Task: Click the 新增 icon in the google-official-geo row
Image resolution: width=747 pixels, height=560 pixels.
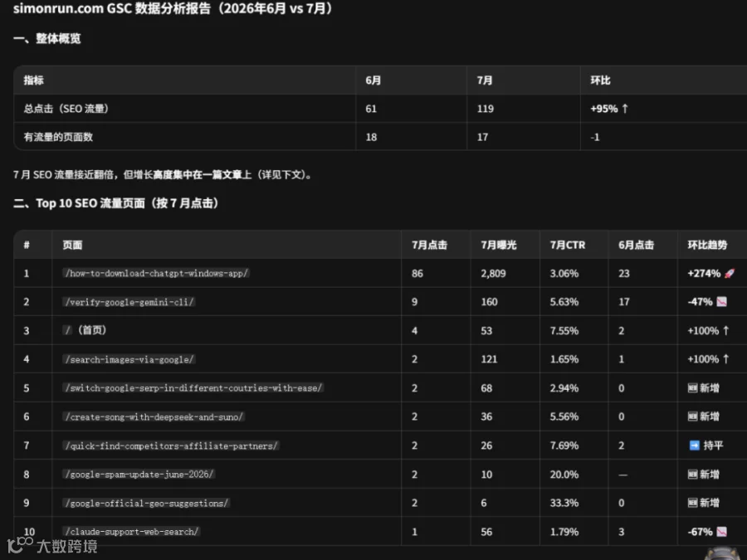Action: (x=693, y=503)
